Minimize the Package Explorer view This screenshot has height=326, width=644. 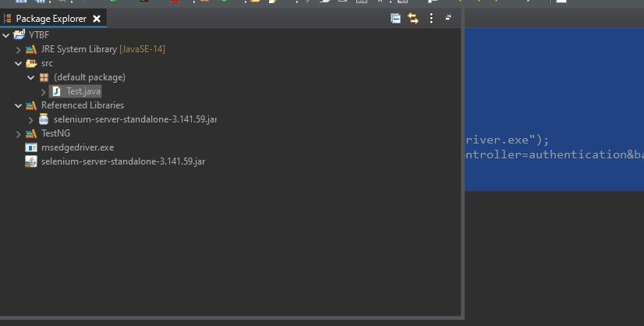448,17
